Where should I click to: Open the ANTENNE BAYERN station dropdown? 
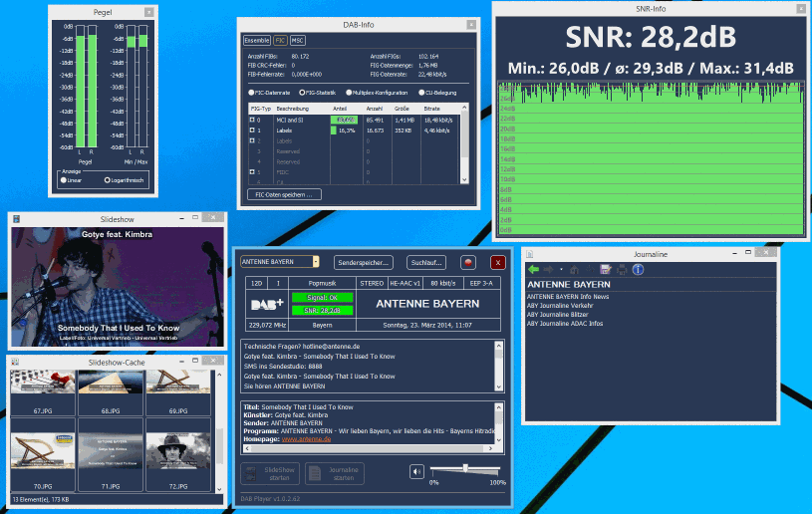click(x=315, y=261)
